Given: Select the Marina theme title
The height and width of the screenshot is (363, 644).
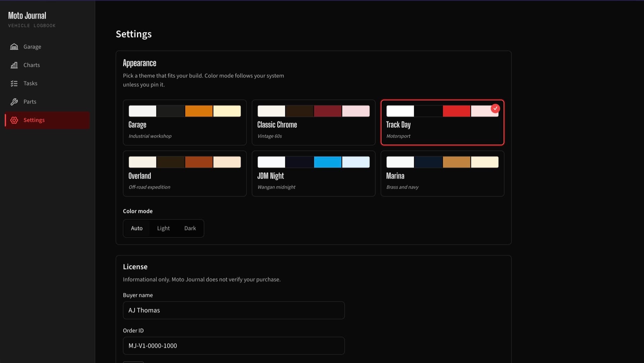Looking at the screenshot, I should click(395, 176).
